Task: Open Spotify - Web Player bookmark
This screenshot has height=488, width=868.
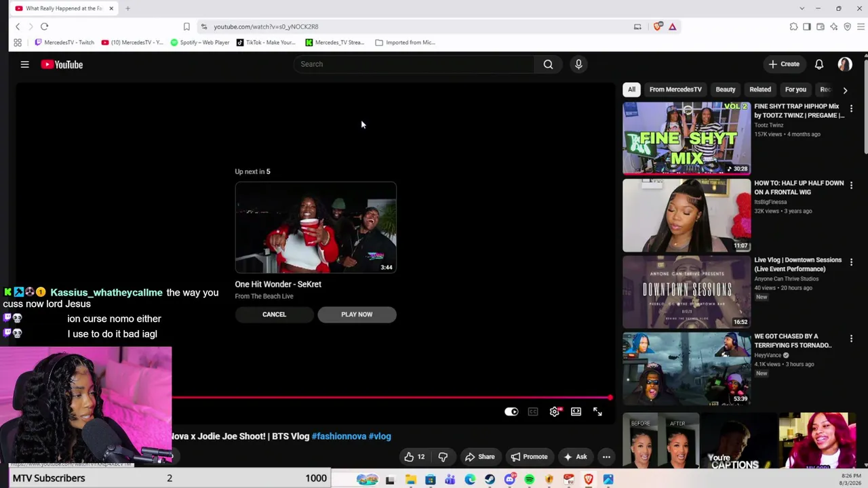Action: pos(200,42)
